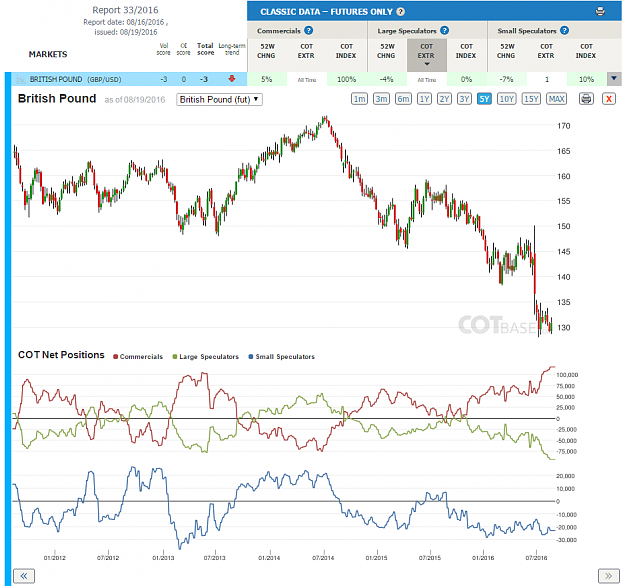Image resolution: width=625 pixels, height=586 pixels.
Task: Close the British Pound chart panel
Action: pos(609,98)
